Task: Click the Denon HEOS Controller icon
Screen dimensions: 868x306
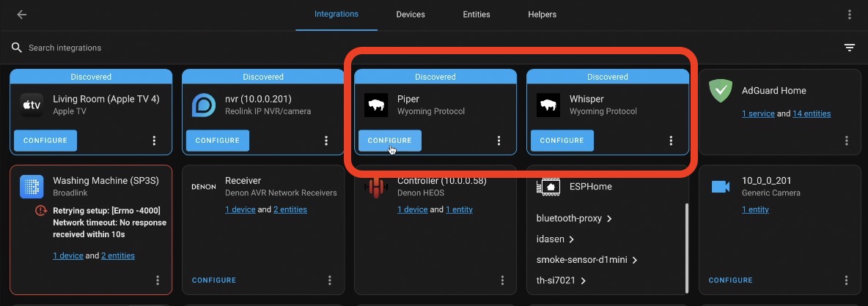Action: click(x=376, y=187)
